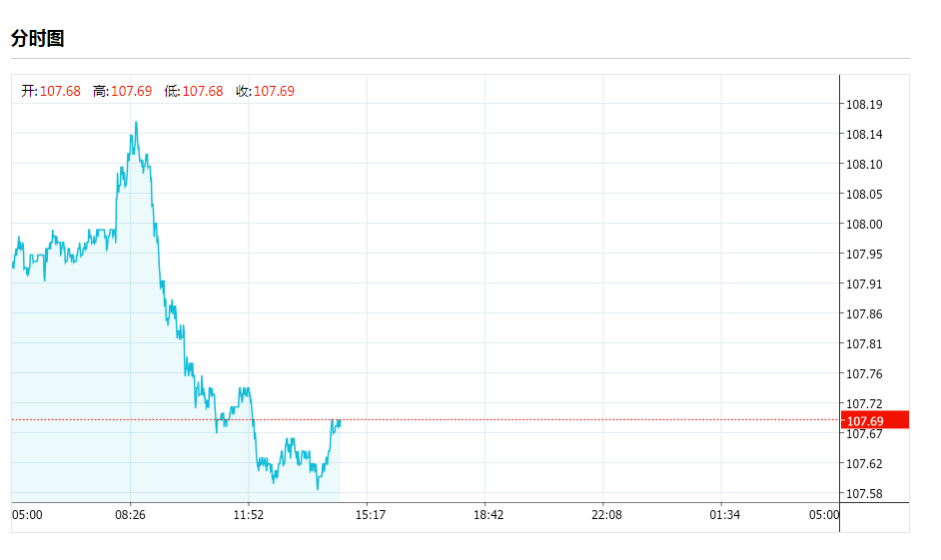The height and width of the screenshot is (560, 941).
Task: Click the 108.00 price axis label
Action: pos(864,225)
